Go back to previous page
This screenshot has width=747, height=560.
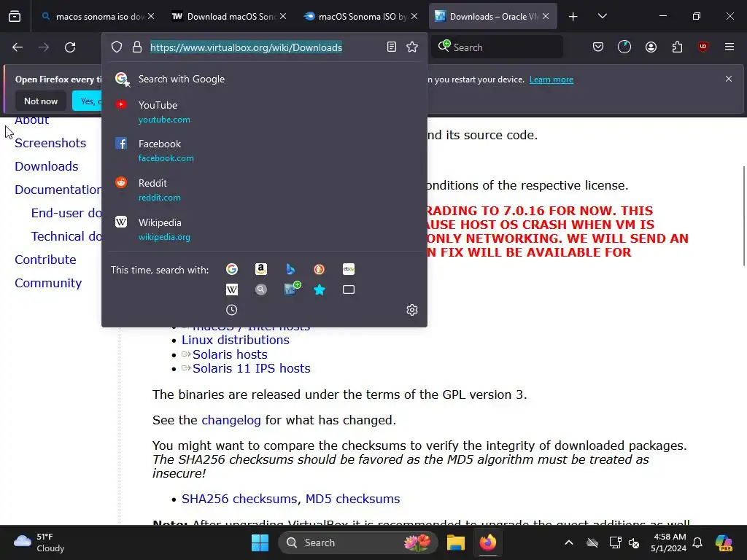coord(18,47)
